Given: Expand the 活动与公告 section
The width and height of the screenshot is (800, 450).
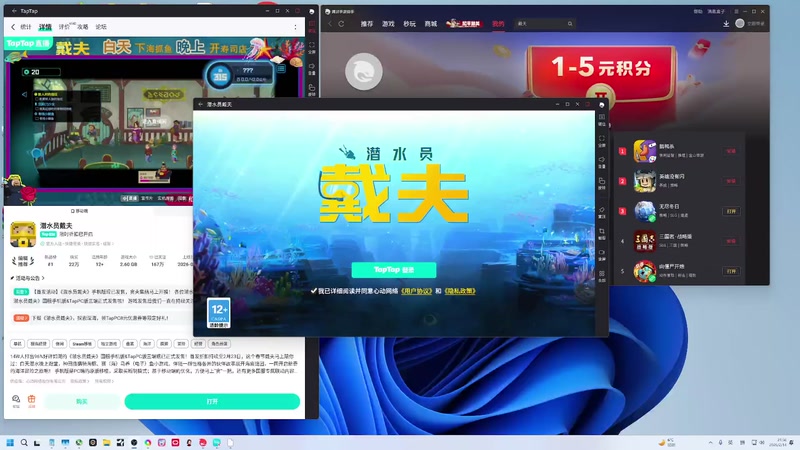Looking at the screenshot, I should [28, 278].
